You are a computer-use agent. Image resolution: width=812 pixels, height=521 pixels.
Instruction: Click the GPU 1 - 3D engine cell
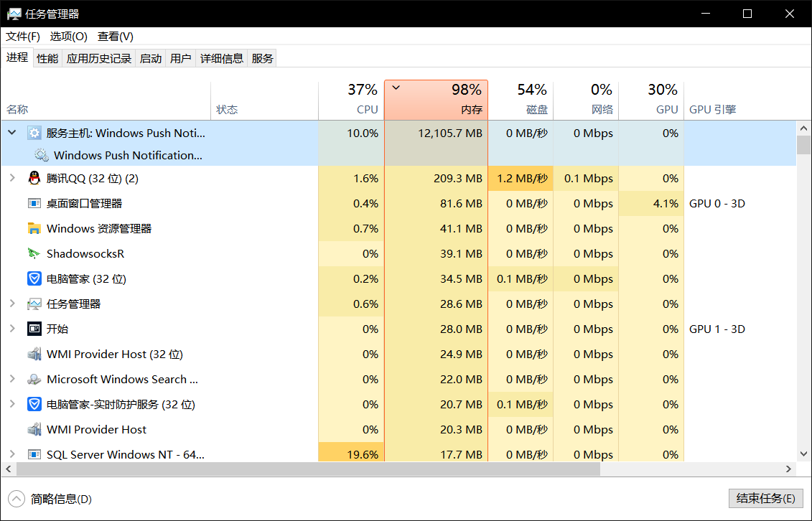[x=717, y=329]
